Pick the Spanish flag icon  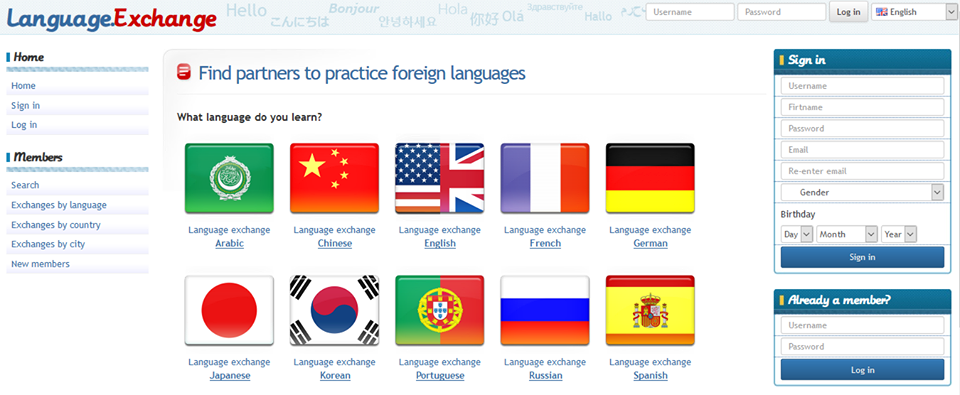pos(650,310)
